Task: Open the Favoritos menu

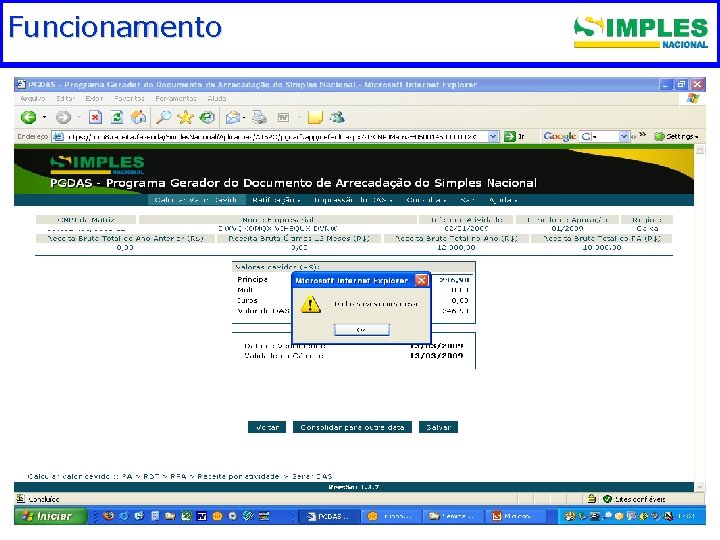Action: pyautogui.click(x=129, y=98)
